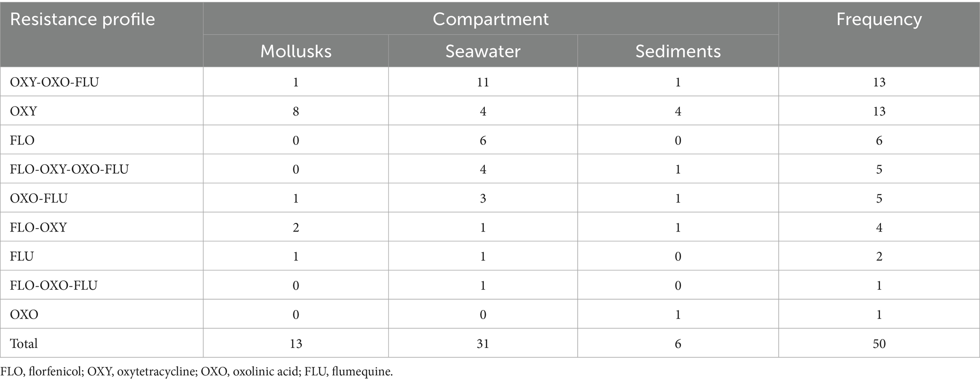Viewport: 980px width, 382px height.
Task: Select the Mollusks total of 13
Action: [296, 344]
